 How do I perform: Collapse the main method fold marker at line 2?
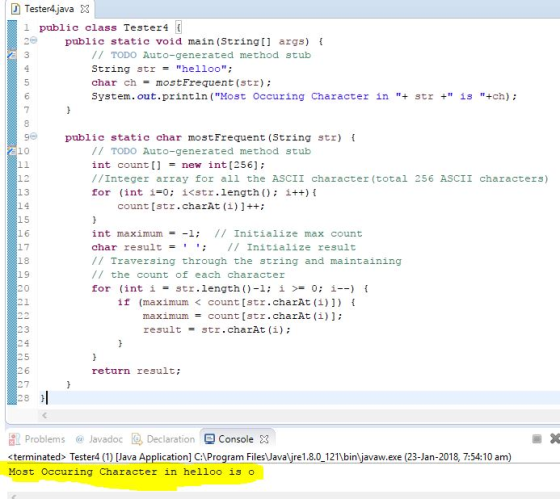point(33,40)
